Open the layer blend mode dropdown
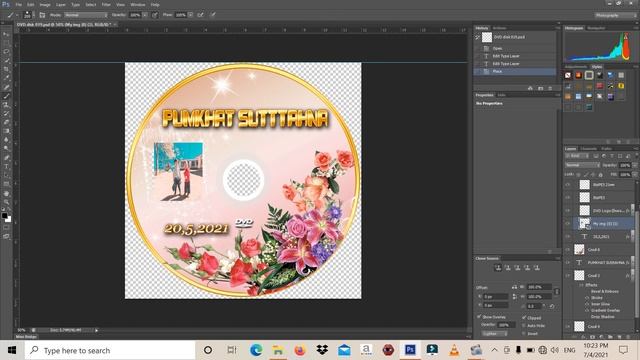 pyautogui.click(x=582, y=165)
